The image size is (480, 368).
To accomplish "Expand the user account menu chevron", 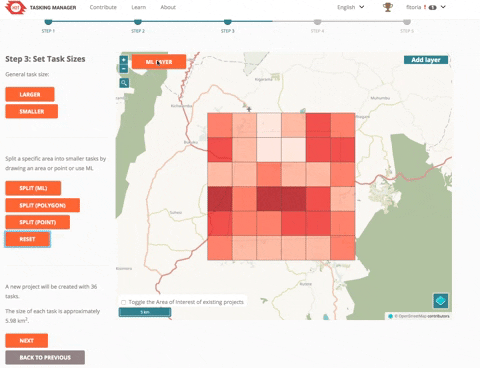I will click(x=443, y=7).
